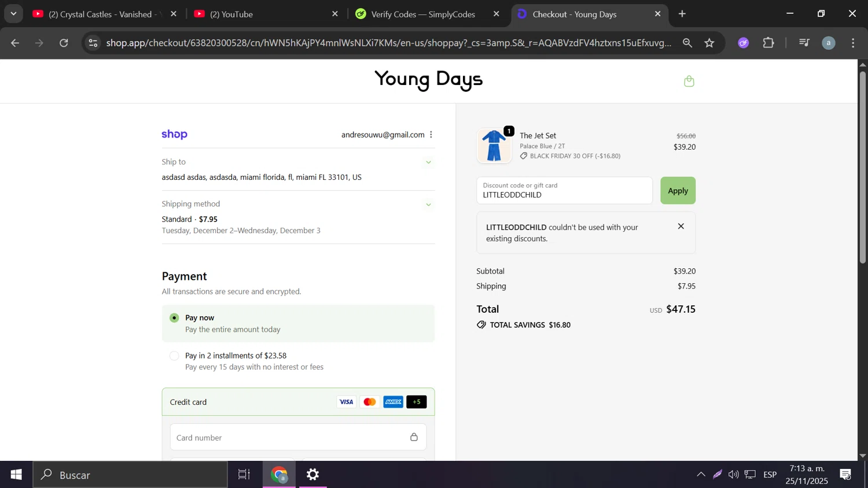View site information icon in address bar
Image resolution: width=868 pixels, height=488 pixels.
point(93,43)
